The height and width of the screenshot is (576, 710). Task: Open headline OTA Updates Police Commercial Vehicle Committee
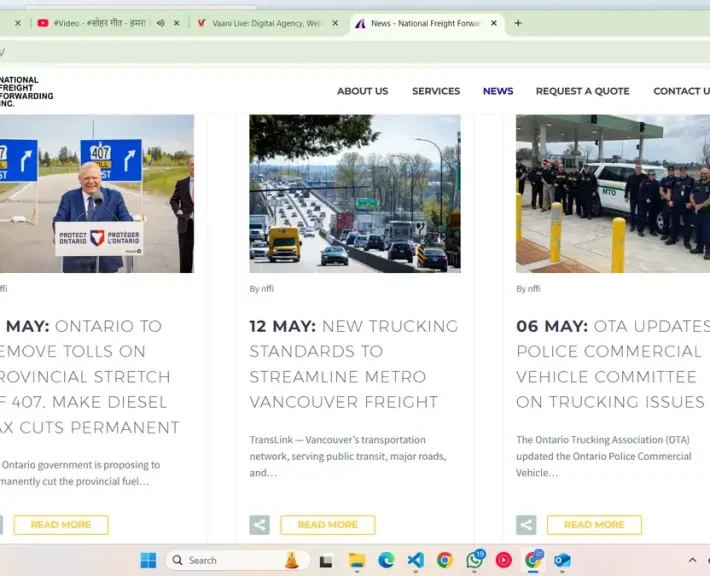tap(613, 364)
